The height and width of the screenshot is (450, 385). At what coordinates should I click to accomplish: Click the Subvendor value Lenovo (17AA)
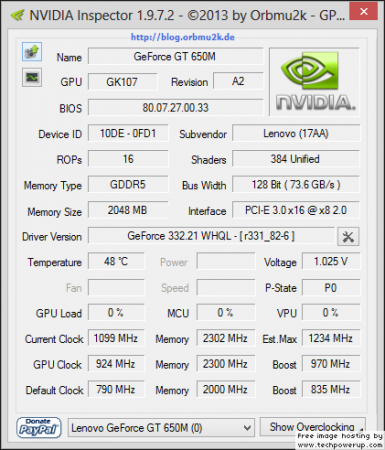296,133
